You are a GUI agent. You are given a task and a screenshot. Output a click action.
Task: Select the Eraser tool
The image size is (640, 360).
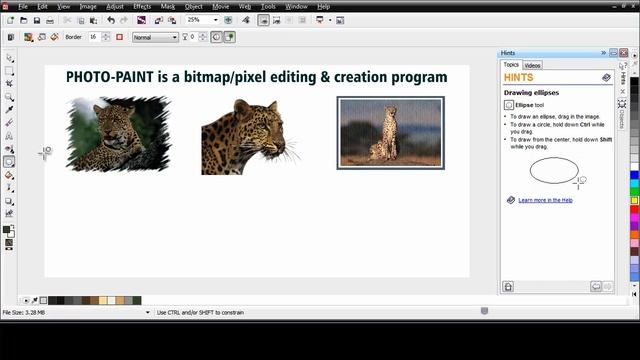click(9, 122)
